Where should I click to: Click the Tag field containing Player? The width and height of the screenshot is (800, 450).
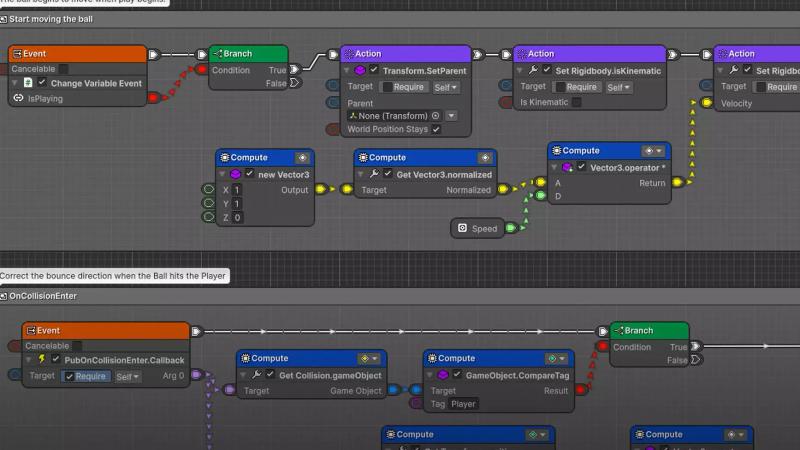[x=463, y=404]
